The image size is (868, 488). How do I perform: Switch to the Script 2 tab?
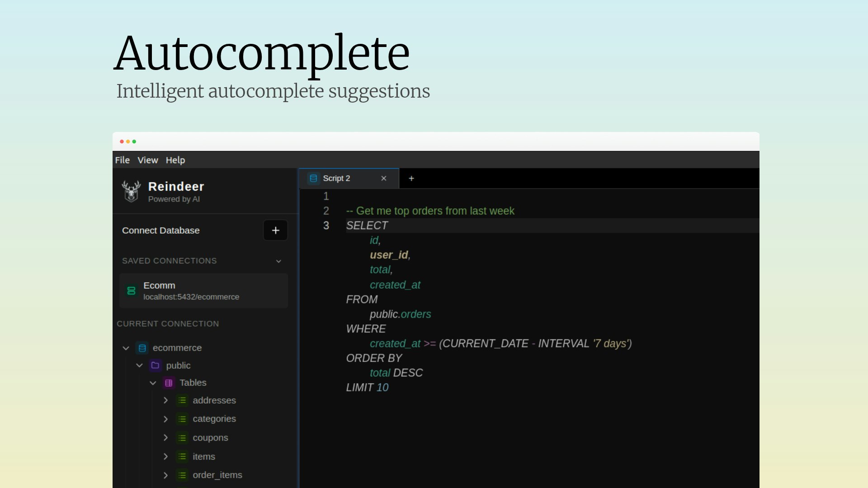336,178
